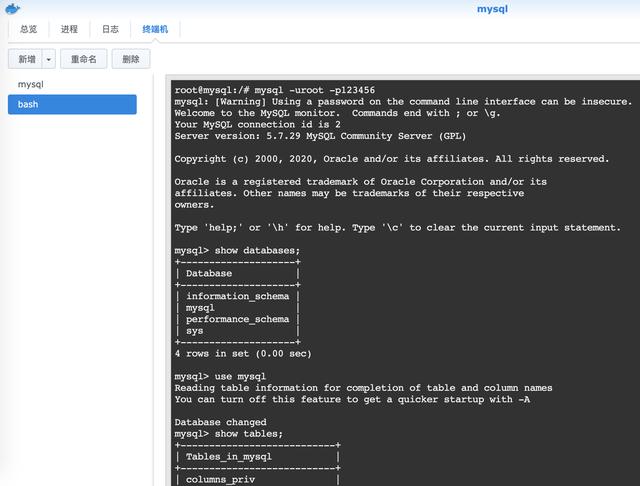Click the 'use mysql' command line

(x=220, y=377)
